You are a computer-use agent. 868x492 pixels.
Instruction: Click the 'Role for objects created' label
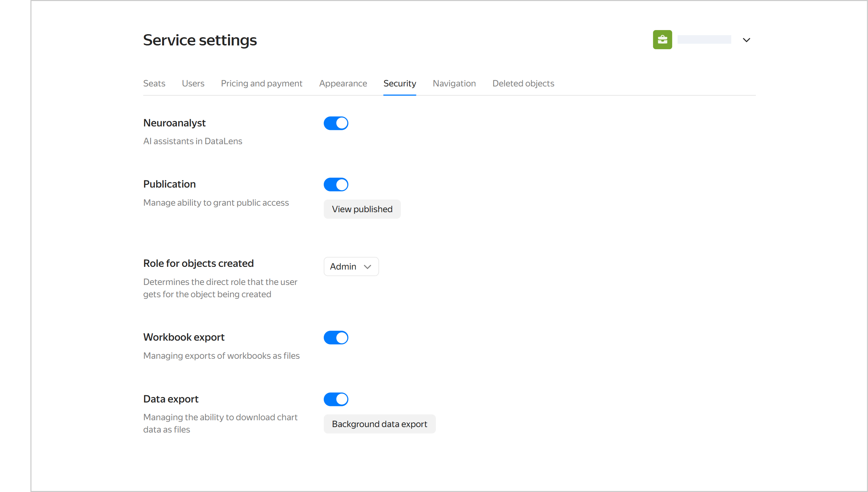point(198,263)
